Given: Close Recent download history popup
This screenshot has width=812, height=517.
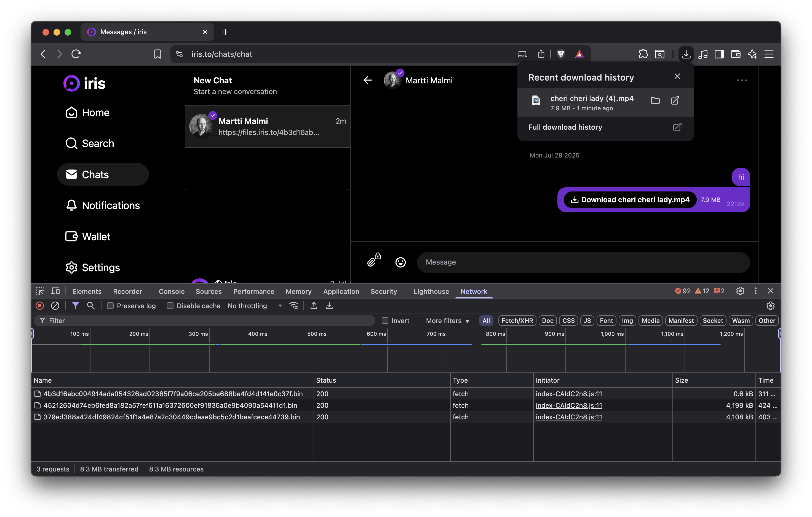Looking at the screenshot, I should click(x=677, y=76).
